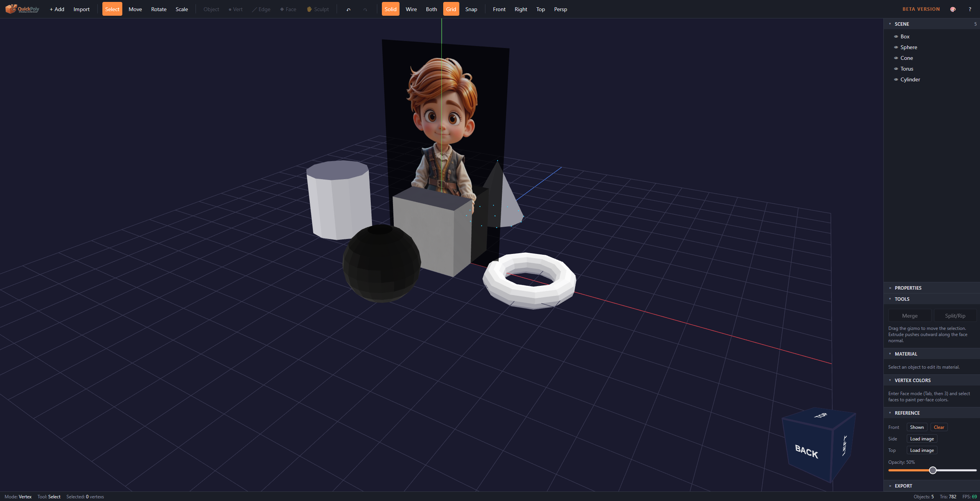Collapse the TOOLS panel
The width and height of the screenshot is (980, 501).
point(932,299)
